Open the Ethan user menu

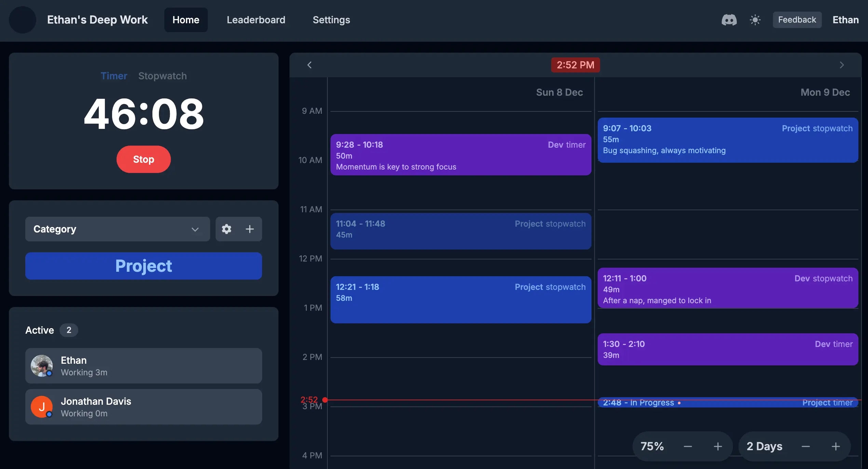click(845, 20)
